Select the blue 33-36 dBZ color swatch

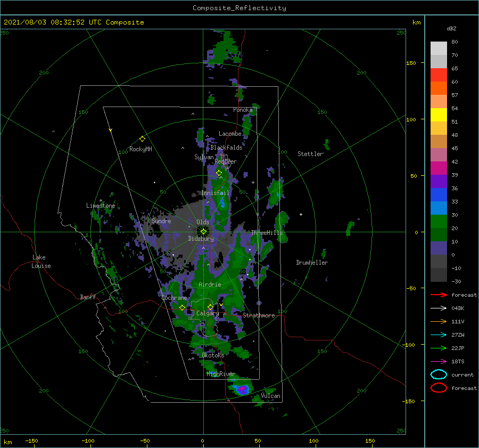point(439,195)
